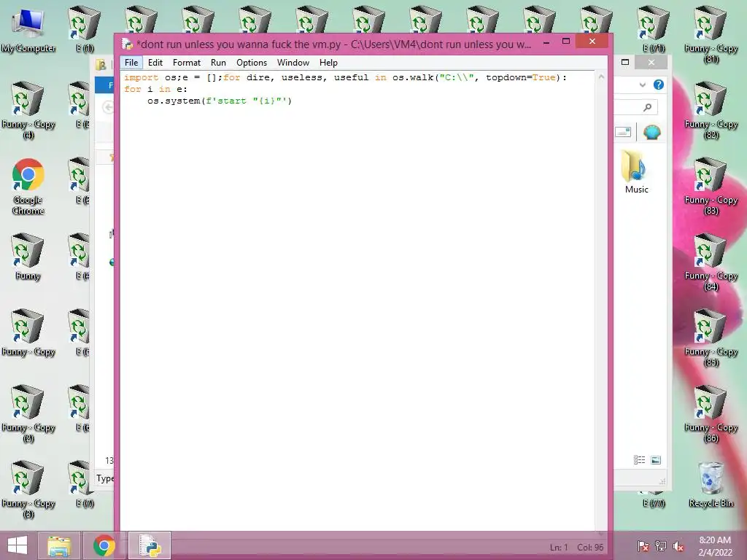This screenshot has height=560, width=747.
Task: Click the search magnifier in Explorer window
Action: [x=647, y=108]
